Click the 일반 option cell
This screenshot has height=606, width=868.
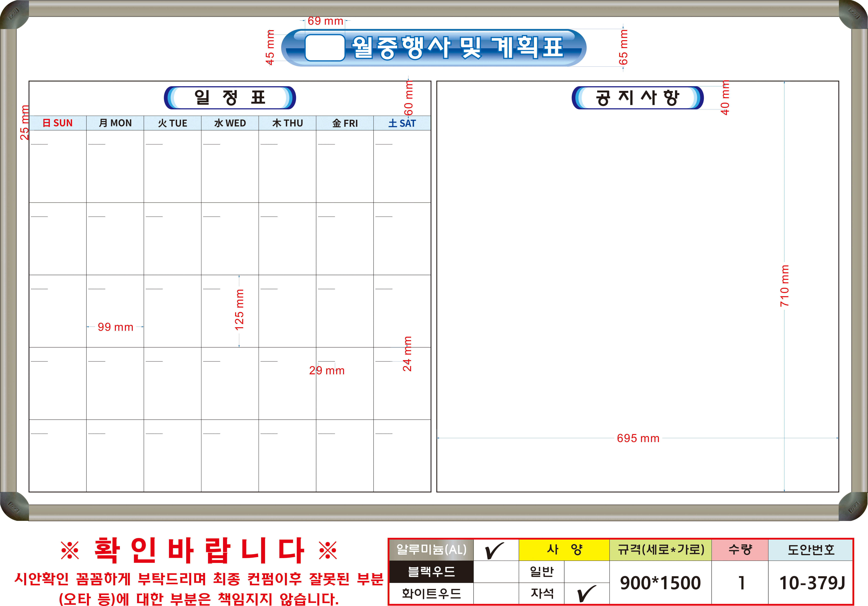[541, 572]
